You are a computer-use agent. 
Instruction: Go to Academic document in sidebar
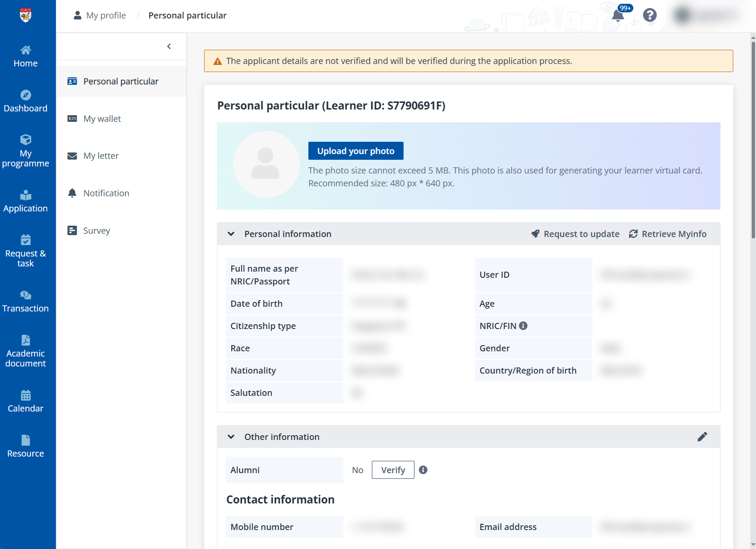[x=26, y=351]
